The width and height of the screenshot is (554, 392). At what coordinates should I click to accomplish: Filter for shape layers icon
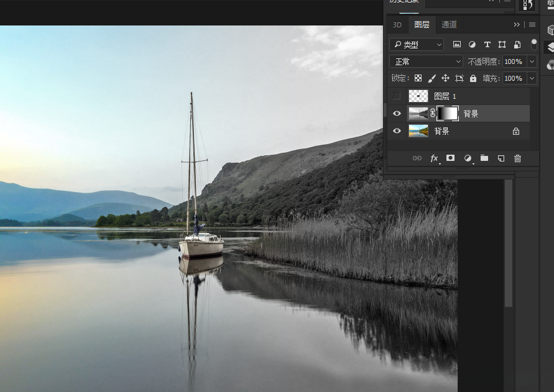[x=502, y=45]
